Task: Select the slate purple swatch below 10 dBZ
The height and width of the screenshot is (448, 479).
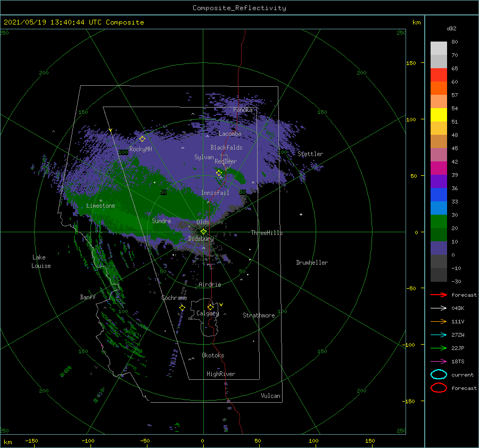Action: point(439,248)
